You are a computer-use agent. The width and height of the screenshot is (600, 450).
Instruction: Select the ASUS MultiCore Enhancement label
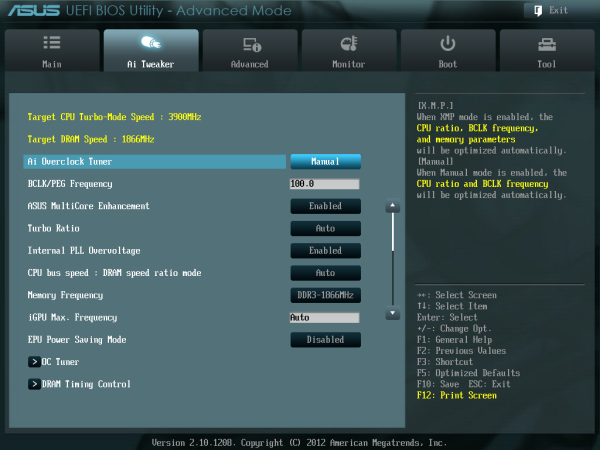[x=88, y=206]
